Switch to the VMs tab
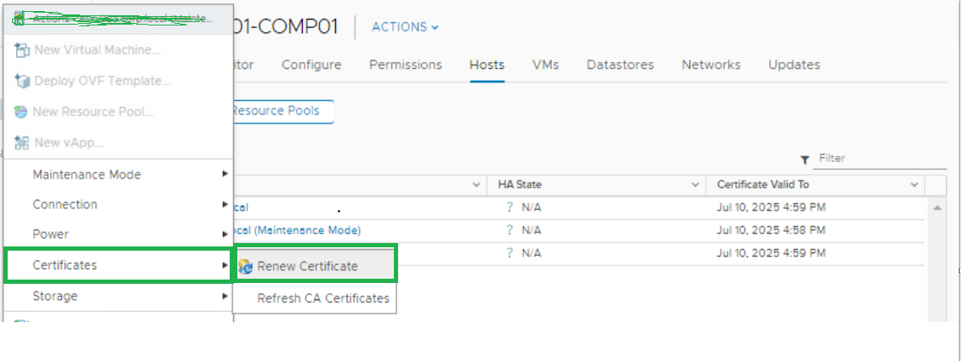980x362 pixels. (545, 65)
